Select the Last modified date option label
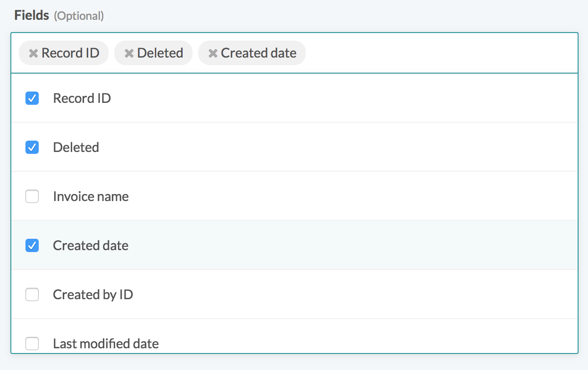Viewport: 588px width, 370px height. (106, 344)
